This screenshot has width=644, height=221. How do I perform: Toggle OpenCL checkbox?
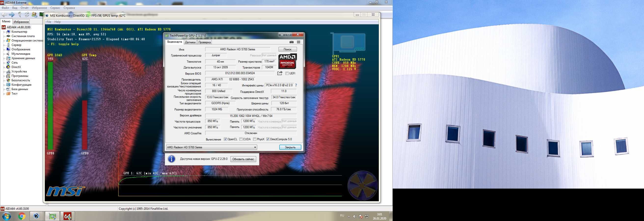click(225, 139)
